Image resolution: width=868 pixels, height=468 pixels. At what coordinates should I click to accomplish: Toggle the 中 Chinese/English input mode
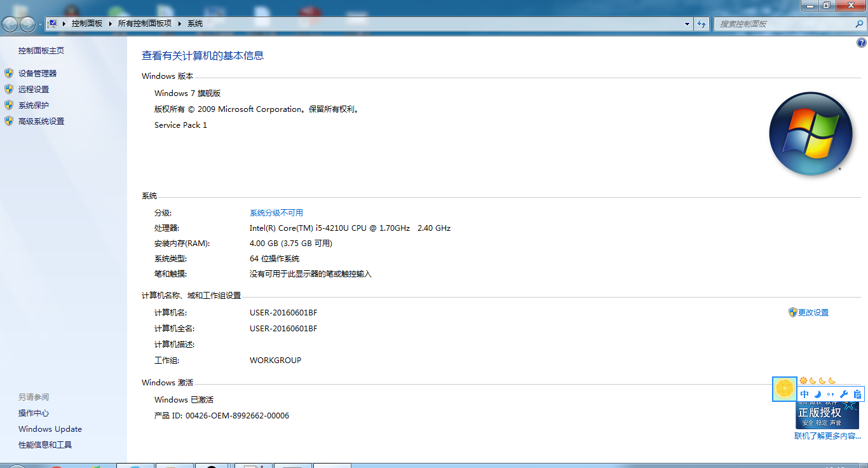[805, 394]
